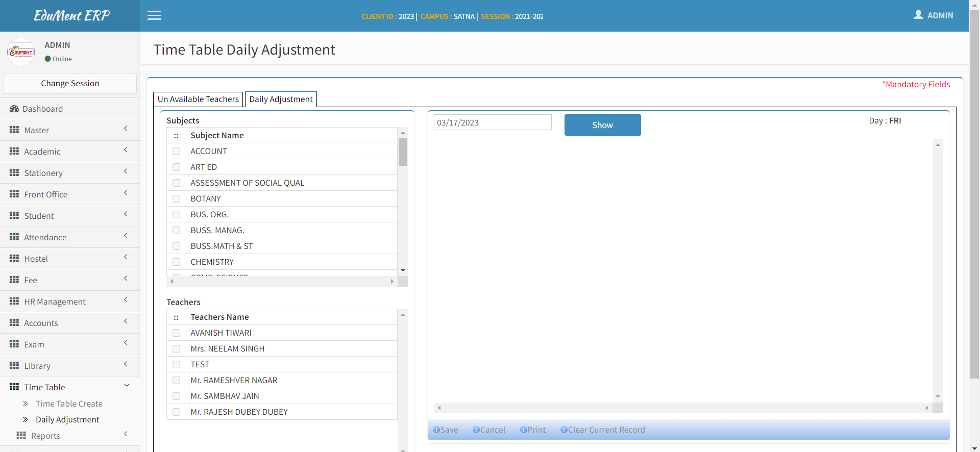This screenshot has height=452, width=980.
Task: Open Time Table Create submenu item
Action: pos(69,404)
